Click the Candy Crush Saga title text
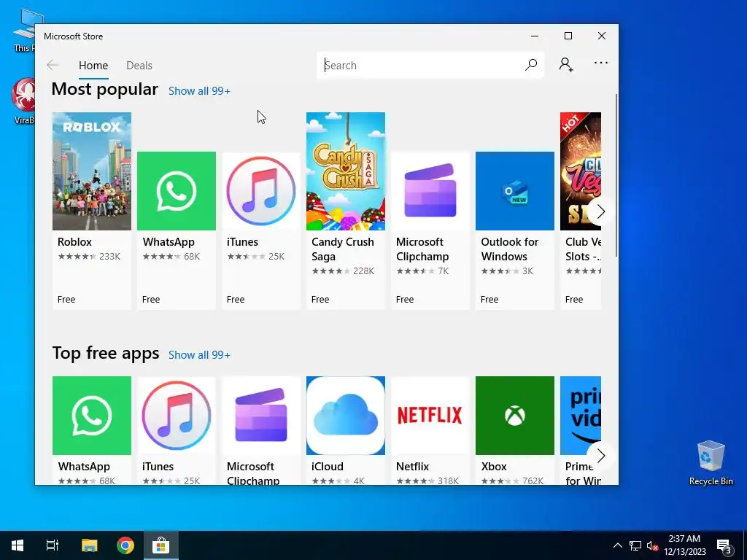The height and width of the screenshot is (560, 747). tap(343, 249)
